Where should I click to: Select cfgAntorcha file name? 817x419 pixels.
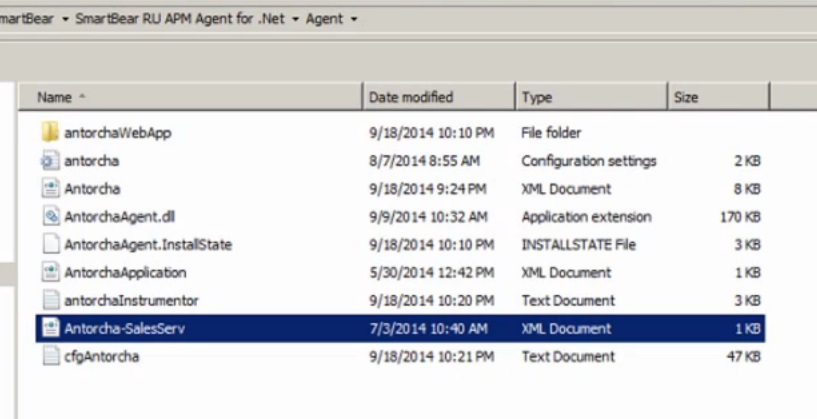102,357
